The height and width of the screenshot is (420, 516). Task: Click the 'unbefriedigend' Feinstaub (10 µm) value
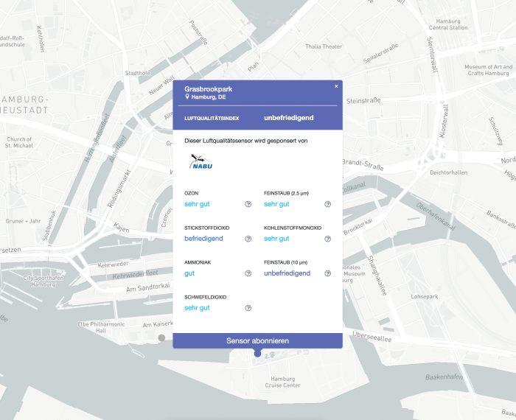(x=287, y=273)
